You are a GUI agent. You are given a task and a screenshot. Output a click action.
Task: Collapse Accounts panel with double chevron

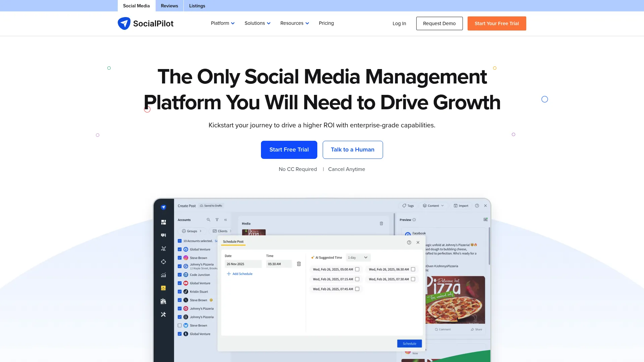click(x=226, y=220)
